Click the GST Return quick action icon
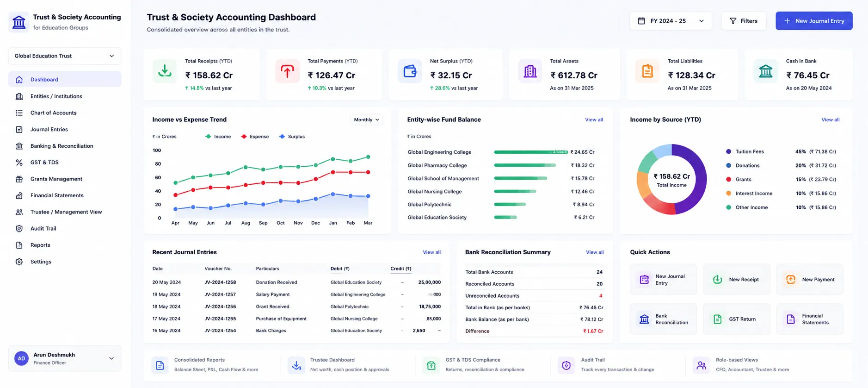 [x=717, y=319]
